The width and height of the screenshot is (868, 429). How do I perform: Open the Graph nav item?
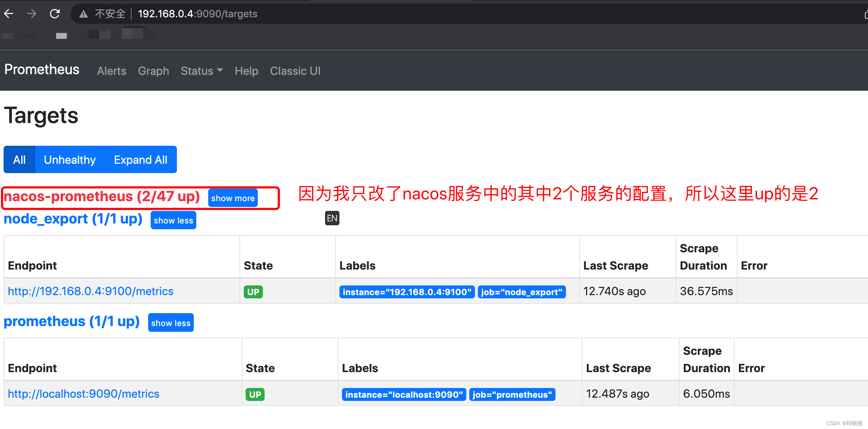[x=154, y=71]
